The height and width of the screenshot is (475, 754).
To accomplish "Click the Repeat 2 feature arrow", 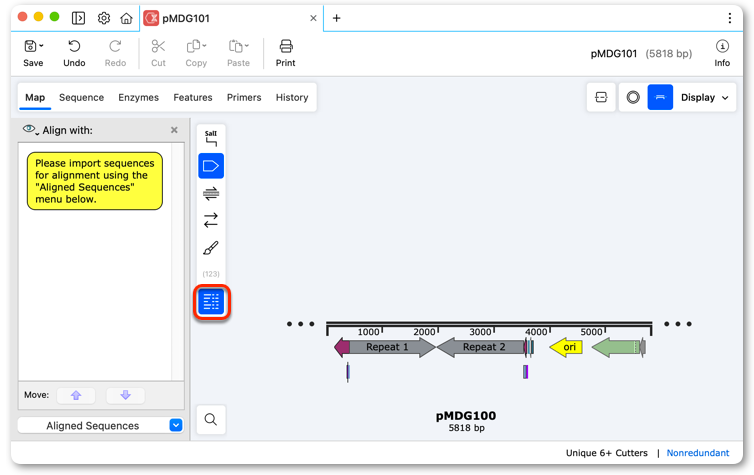I will click(x=480, y=347).
